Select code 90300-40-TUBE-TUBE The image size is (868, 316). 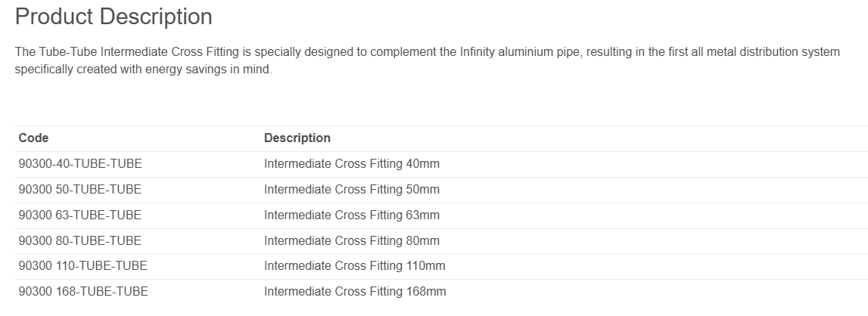(x=80, y=163)
